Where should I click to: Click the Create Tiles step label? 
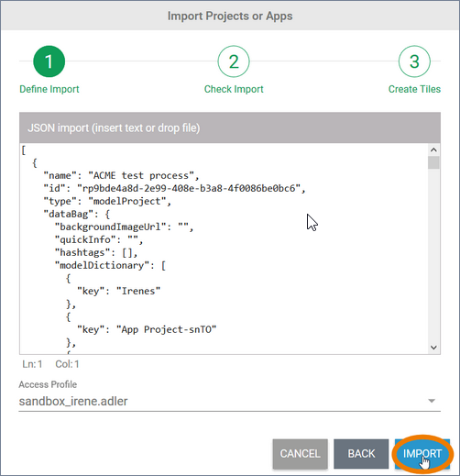click(x=414, y=89)
